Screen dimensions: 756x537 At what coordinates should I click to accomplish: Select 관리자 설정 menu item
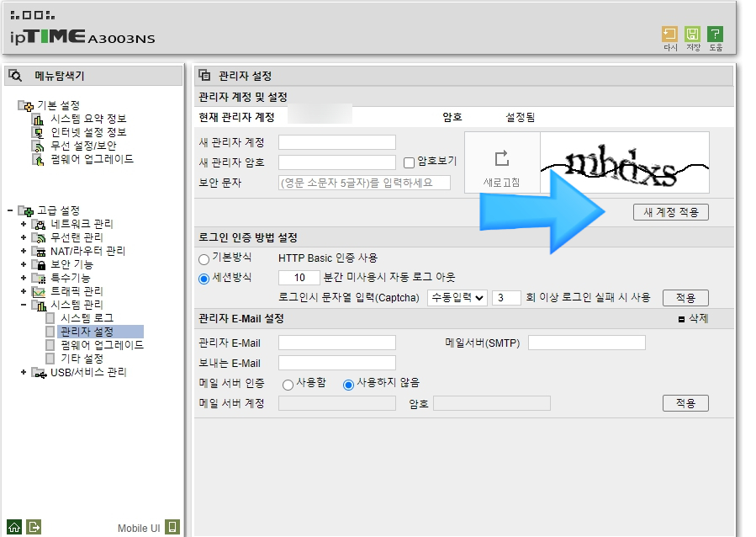pyautogui.click(x=87, y=332)
